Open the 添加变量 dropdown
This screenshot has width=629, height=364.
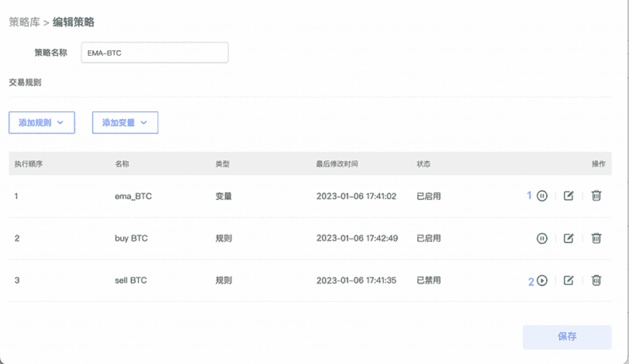pyautogui.click(x=125, y=123)
